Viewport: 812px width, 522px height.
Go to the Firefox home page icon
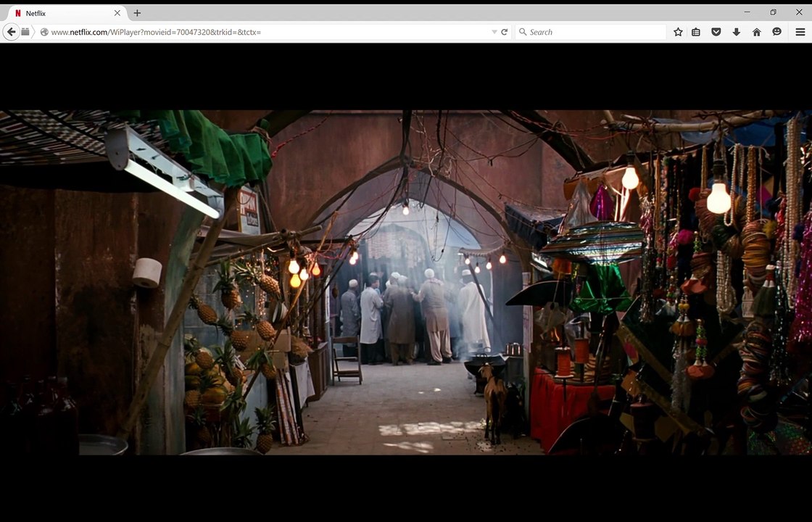point(757,32)
